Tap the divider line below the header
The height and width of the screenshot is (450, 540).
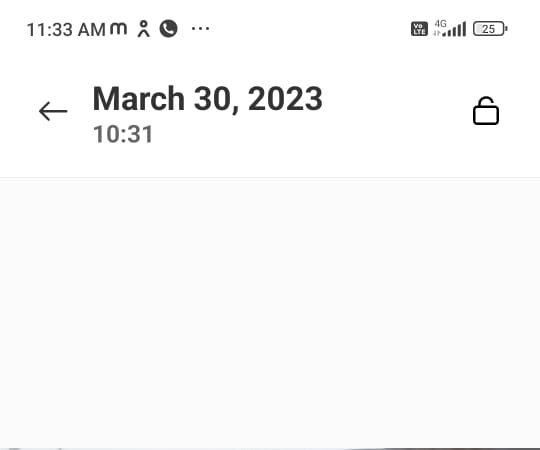tap(270, 178)
